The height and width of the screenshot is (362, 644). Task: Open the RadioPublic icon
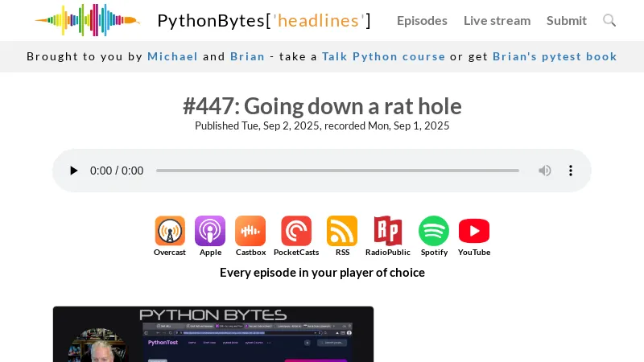click(x=388, y=231)
